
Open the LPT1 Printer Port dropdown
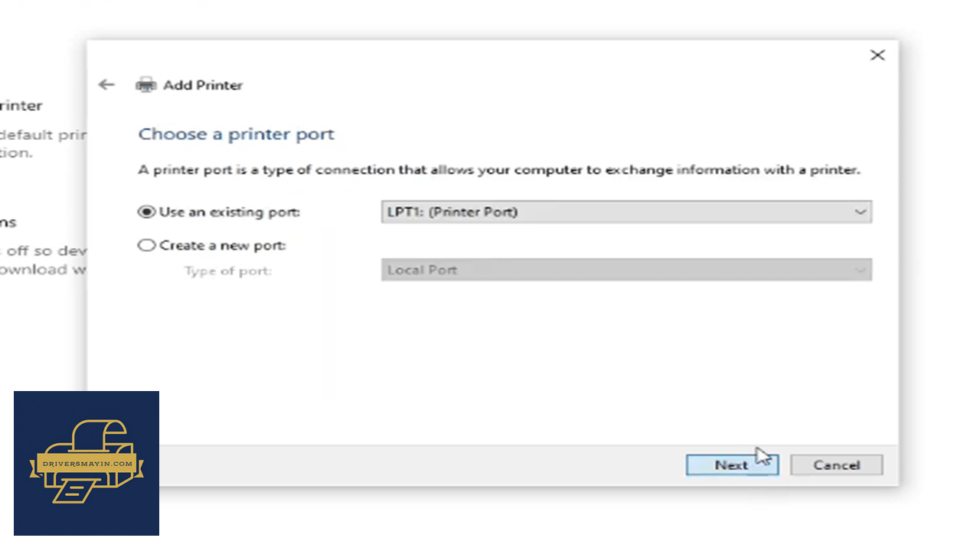point(626,212)
